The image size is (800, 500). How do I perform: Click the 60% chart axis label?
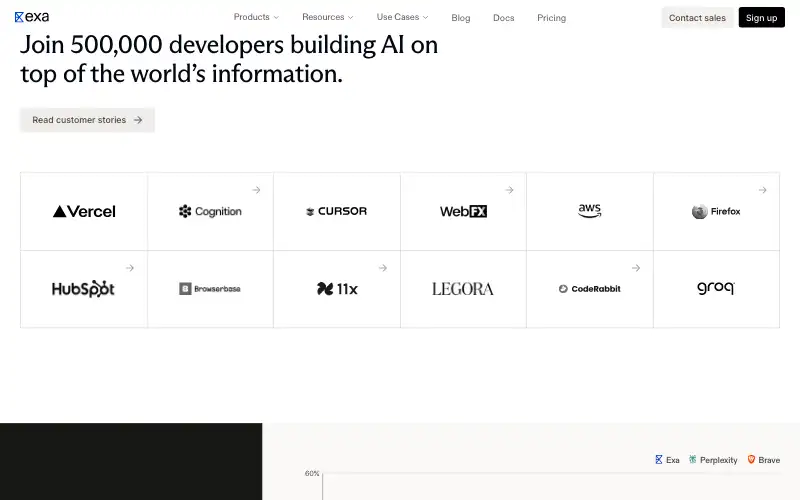point(312,473)
